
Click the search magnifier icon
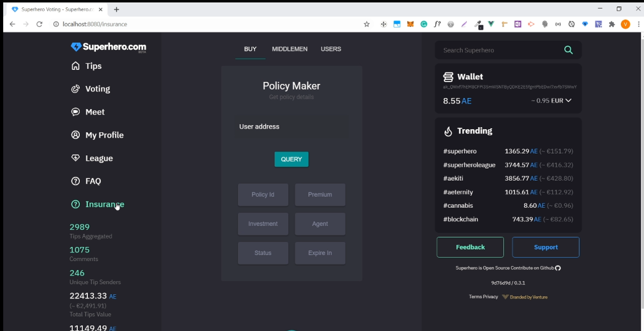pos(568,50)
